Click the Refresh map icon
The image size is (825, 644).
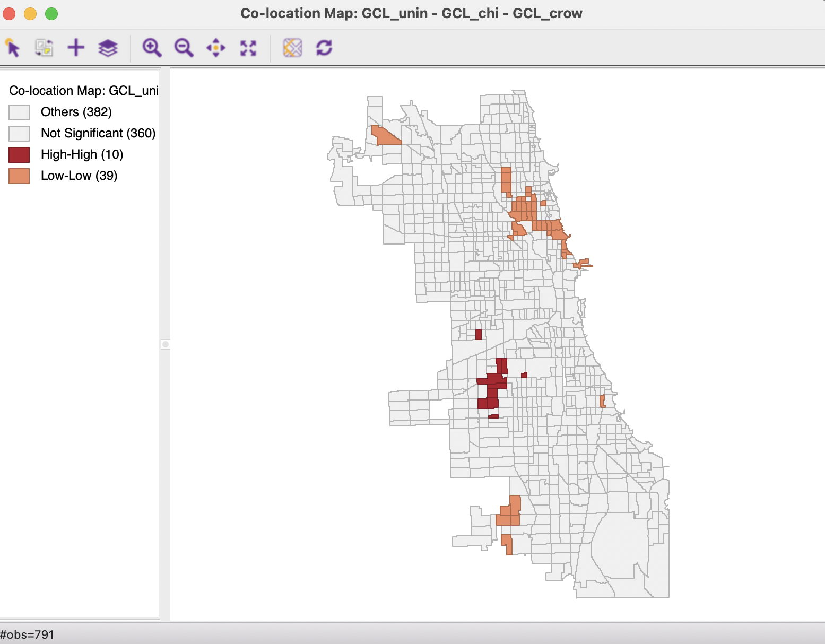coord(324,48)
